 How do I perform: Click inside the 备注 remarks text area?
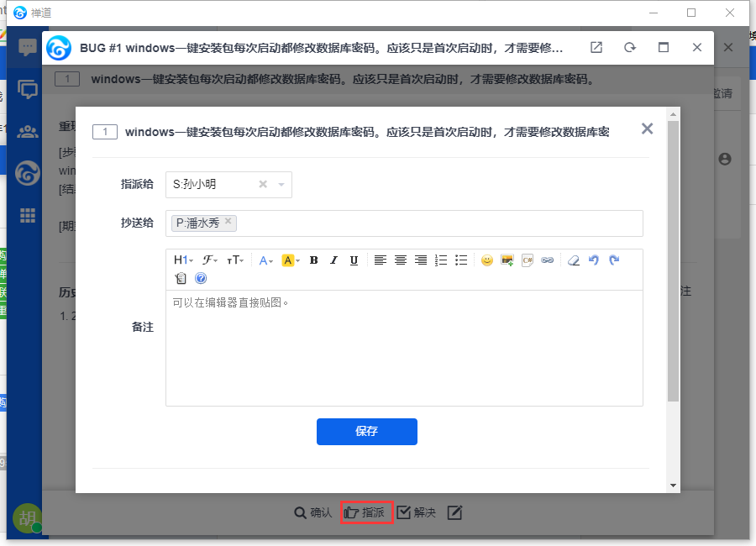click(403, 353)
